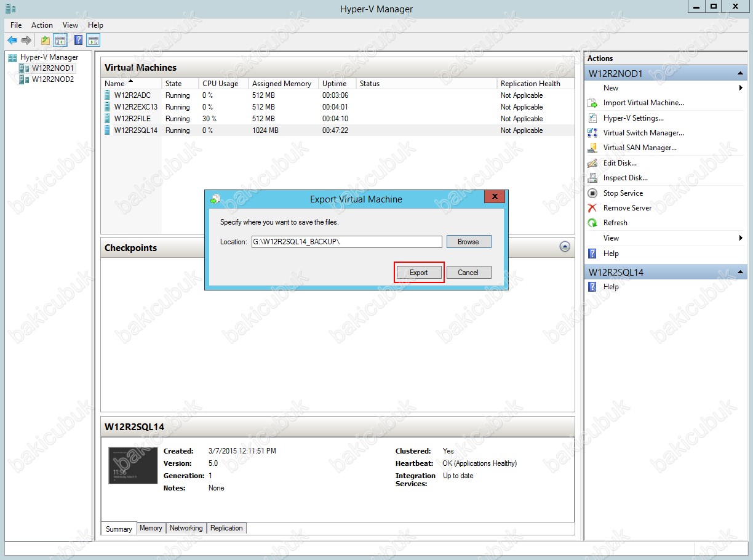Sort by the Name column header
The height and width of the screenshot is (560, 753).
(x=131, y=84)
